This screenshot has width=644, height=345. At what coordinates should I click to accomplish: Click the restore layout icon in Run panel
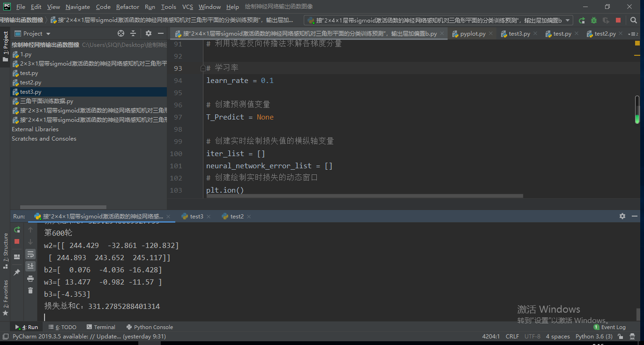point(17,257)
